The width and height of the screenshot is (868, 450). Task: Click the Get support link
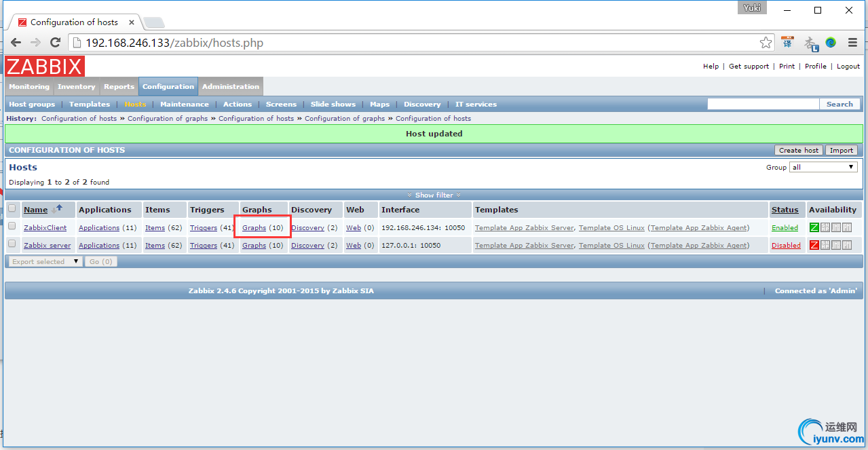[x=749, y=67]
